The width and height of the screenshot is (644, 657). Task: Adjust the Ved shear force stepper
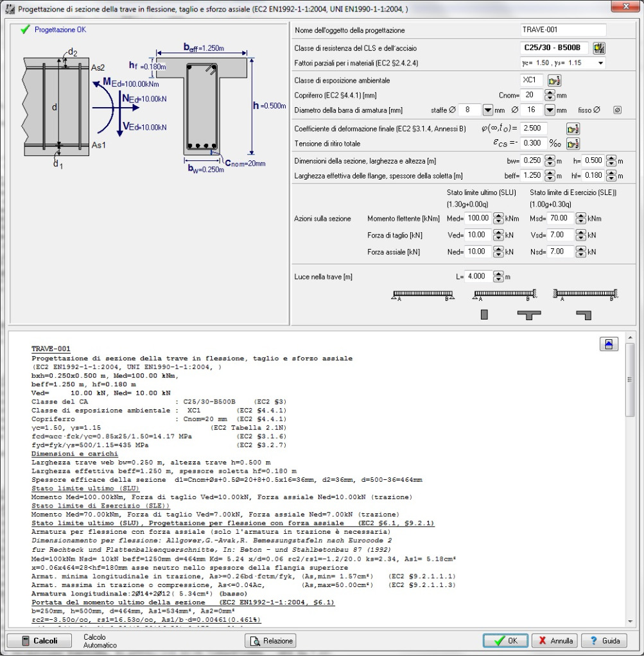pos(498,235)
